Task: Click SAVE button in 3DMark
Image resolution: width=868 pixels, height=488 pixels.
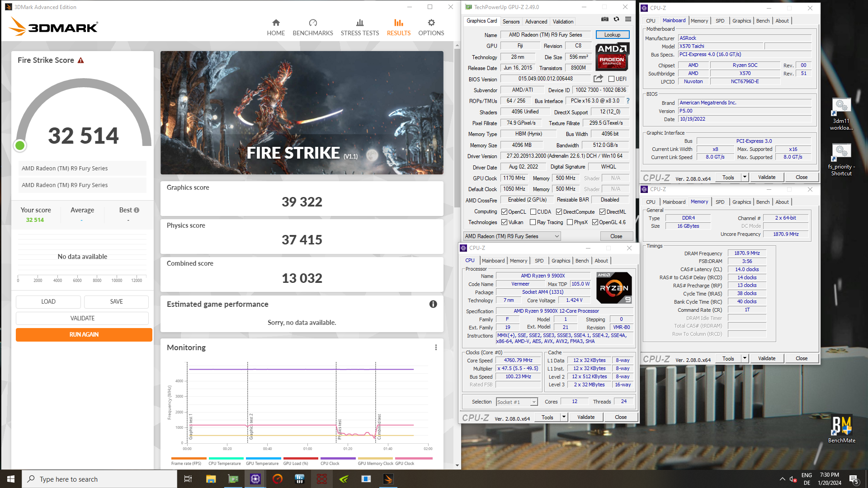Action: 116,302
